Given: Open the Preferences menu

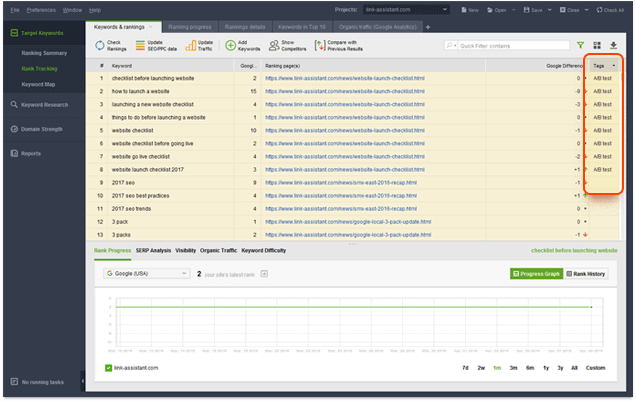Looking at the screenshot, I should [x=41, y=10].
